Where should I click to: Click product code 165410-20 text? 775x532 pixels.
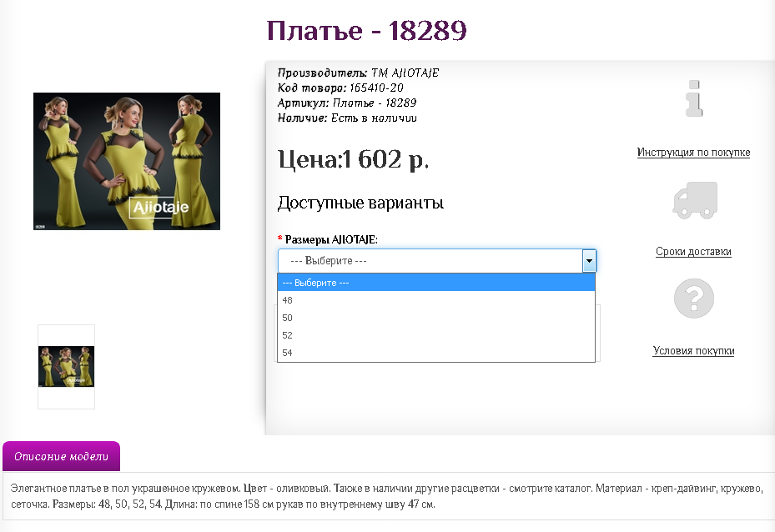[376, 88]
